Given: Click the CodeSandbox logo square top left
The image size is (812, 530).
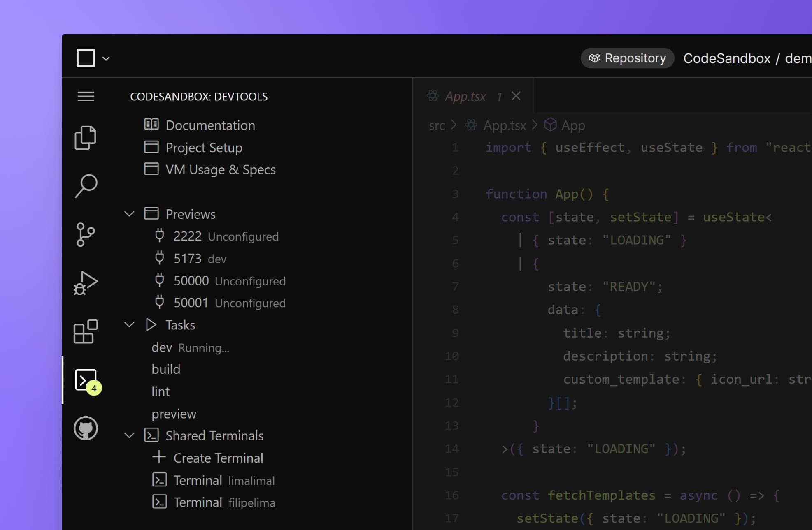Looking at the screenshot, I should click(x=86, y=58).
